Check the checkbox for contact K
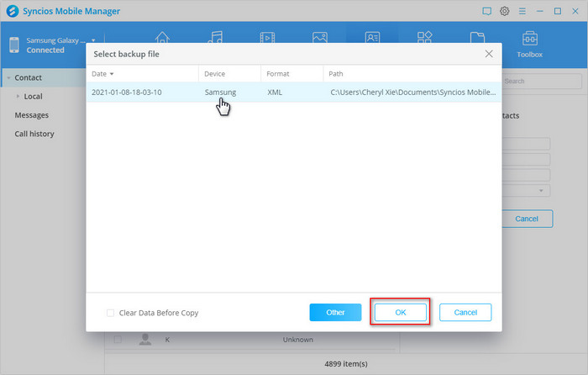The width and height of the screenshot is (588, 375). [x=118, y=340]
